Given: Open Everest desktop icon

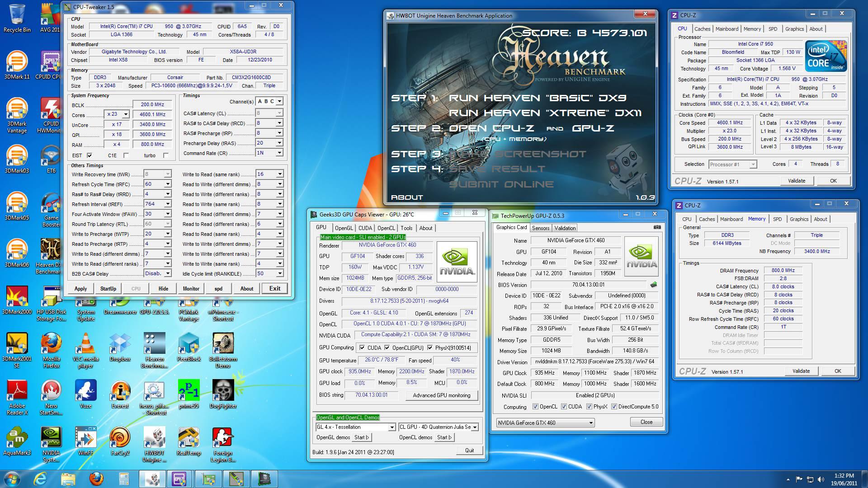Looking at the screenshot, I should point(120,394).
